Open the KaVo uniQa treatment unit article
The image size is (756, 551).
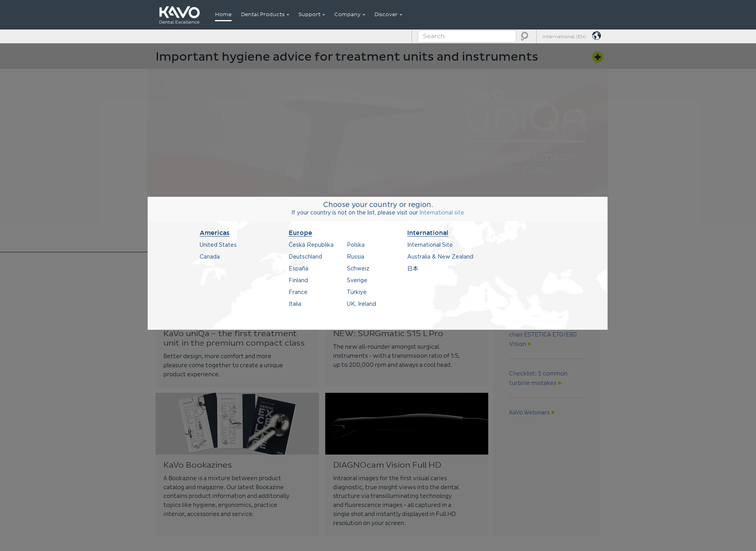click(234, 338)
